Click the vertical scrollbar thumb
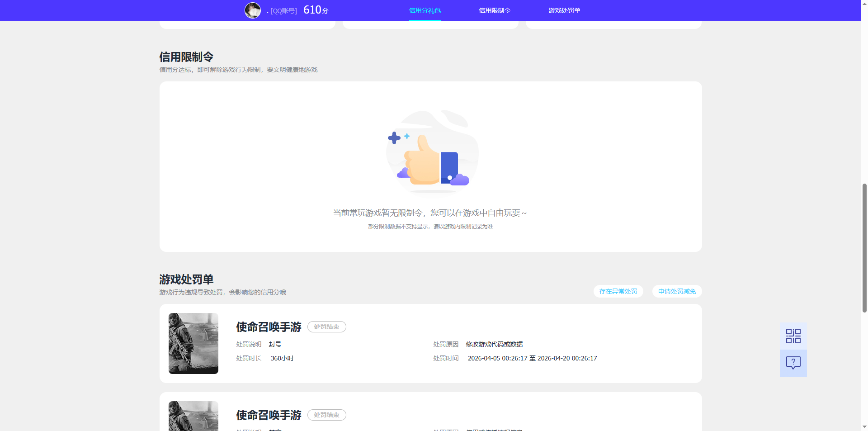 (x=864, y=248)
